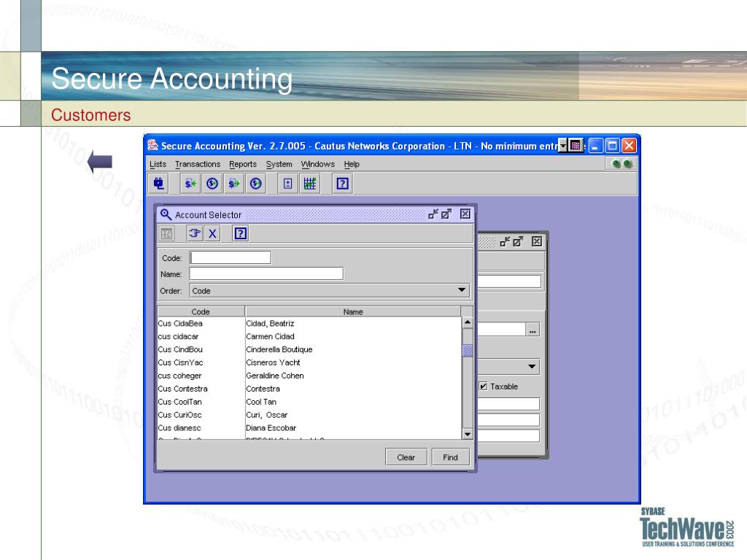Click the green status lights indicator
The height and width of the screenshot is (560, 747).
pos(622,164)
